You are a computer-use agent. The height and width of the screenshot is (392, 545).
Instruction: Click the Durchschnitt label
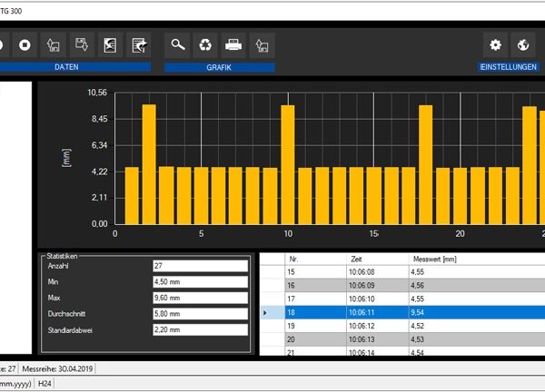[66, 314]
